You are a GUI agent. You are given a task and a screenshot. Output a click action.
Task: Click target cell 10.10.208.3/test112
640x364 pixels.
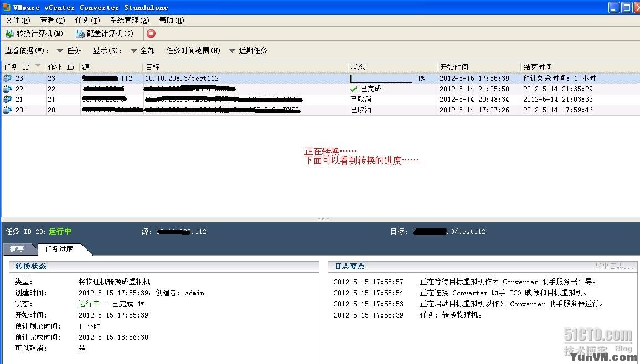pyautogui.click(x=182, y=78)
